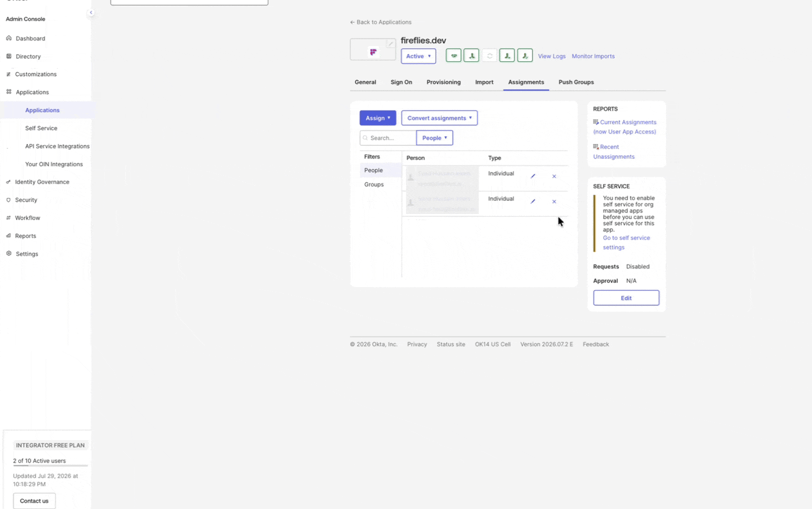The width and height of the screenshot is (812, 509).
Task: Open the Assign dropdown button
Action: pos(378,118)
